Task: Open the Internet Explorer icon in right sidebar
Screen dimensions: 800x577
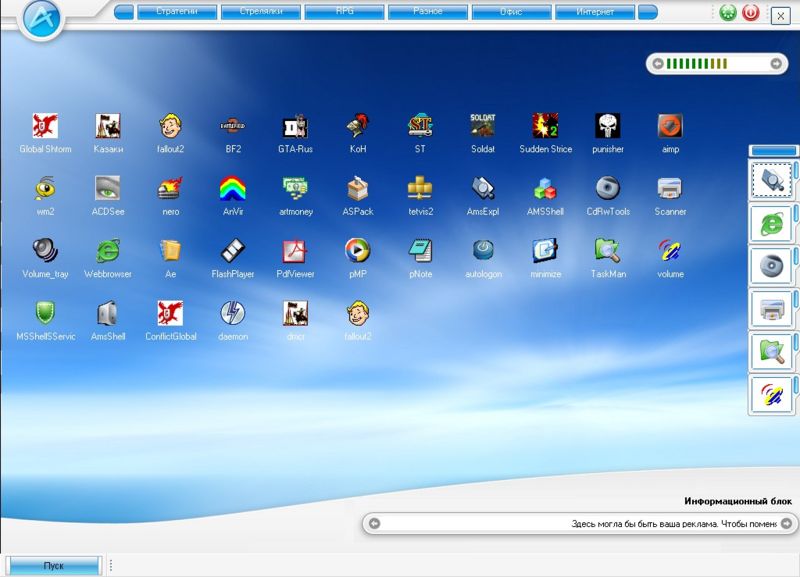Action: 771,223
